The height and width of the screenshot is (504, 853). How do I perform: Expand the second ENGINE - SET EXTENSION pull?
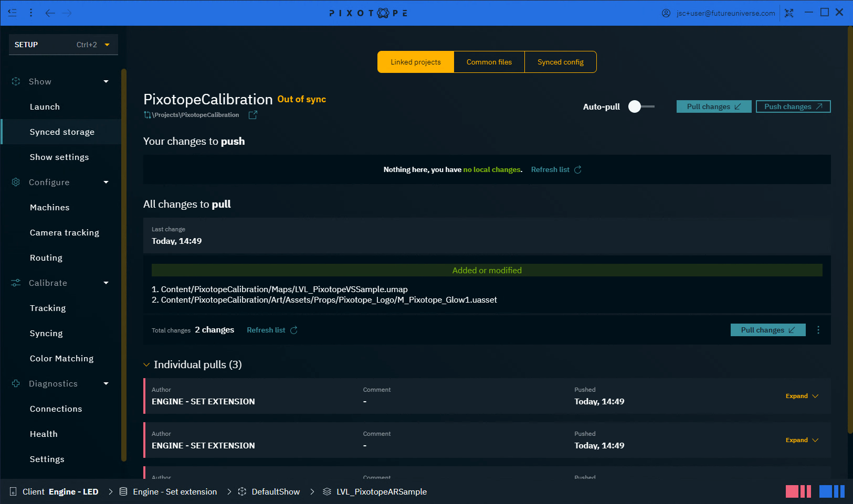tap(802, 440)
